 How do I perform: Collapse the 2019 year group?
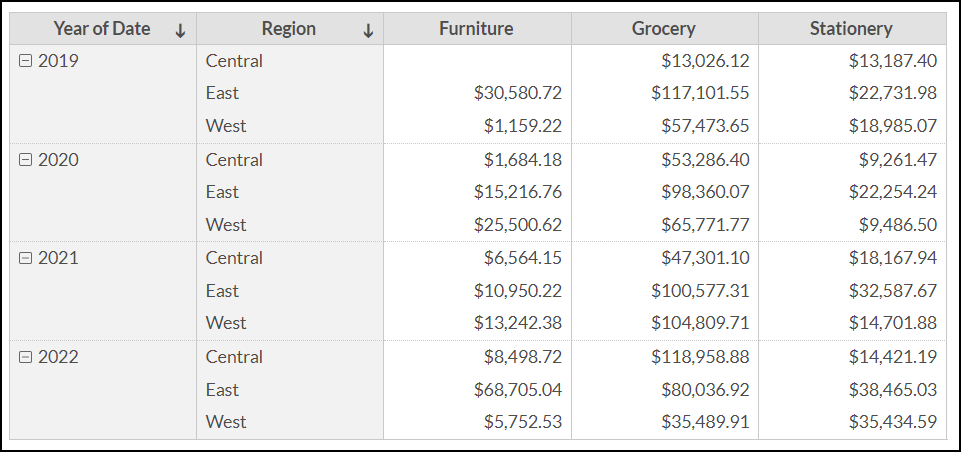[x=26, y=61]
